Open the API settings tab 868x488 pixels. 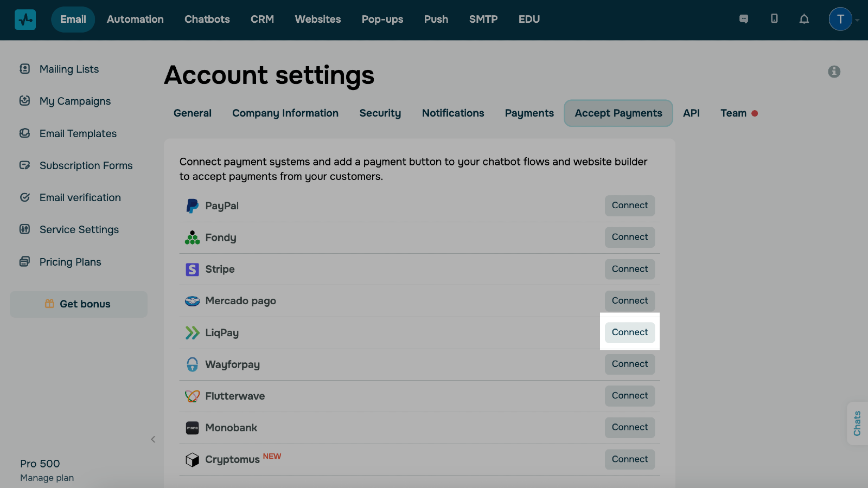(x=691, y=113)
